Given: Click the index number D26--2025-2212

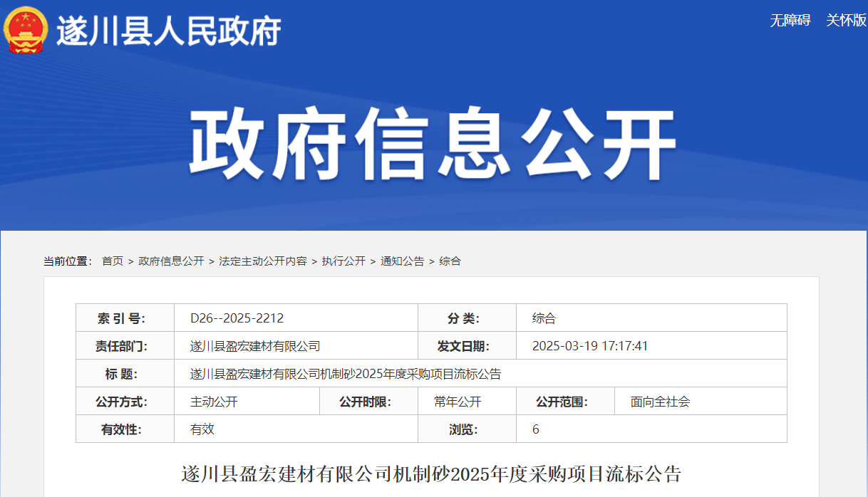Looking at the screenshot, I should (237, 318).
